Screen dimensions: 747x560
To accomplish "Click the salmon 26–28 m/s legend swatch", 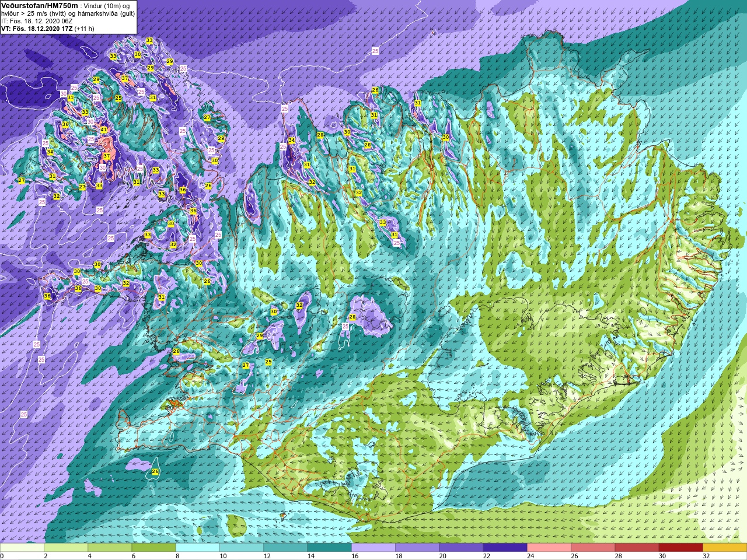I will pyautogui.click(x=593, y=548).
